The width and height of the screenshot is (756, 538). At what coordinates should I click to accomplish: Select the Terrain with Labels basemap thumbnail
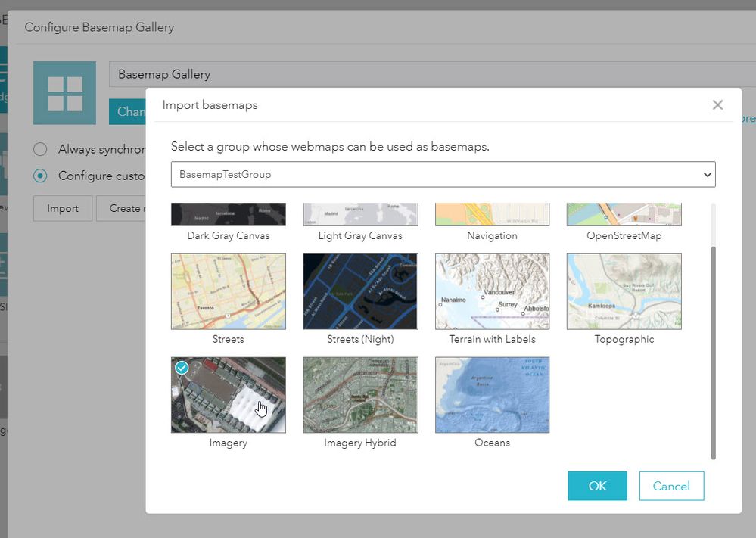492,291
